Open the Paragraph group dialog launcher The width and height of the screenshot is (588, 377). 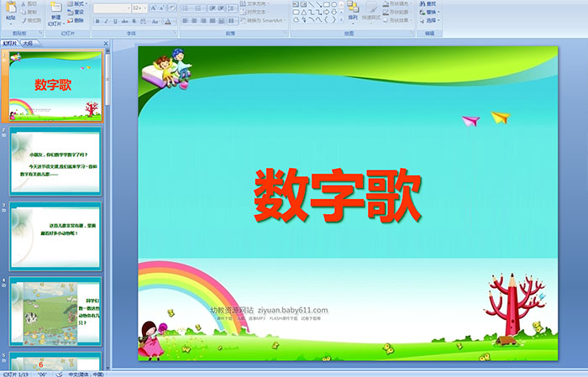pyautogui.click(x=286, y=34)
